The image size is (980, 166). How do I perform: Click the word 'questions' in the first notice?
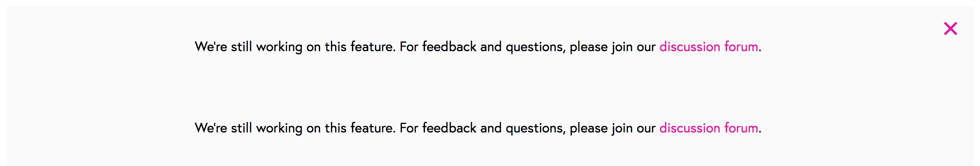coord(535,47)
